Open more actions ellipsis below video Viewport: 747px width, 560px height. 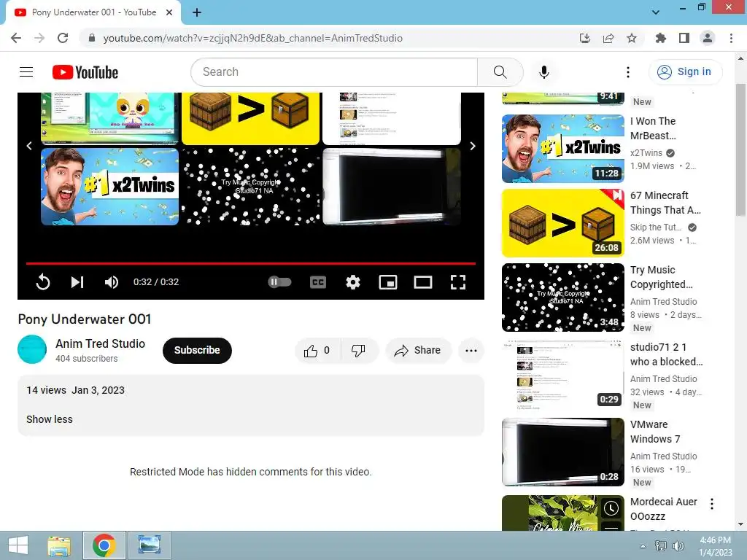pos(471,351)
